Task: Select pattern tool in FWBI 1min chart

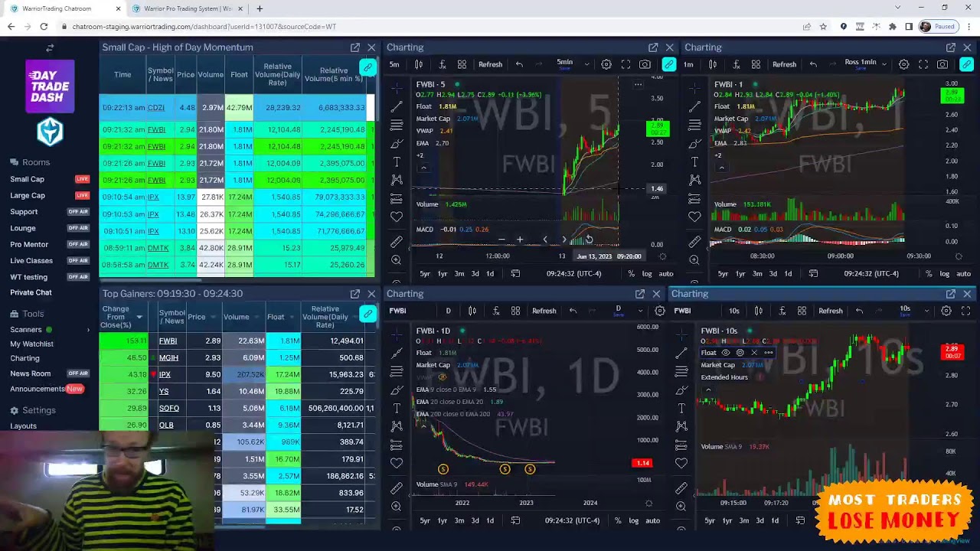Action: tap(694, 180)
